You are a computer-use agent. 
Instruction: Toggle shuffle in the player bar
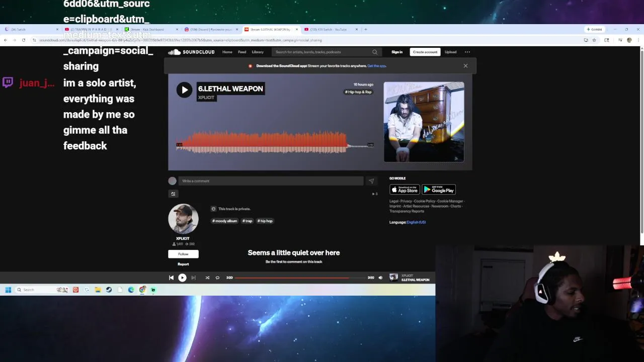click(207, 278)
